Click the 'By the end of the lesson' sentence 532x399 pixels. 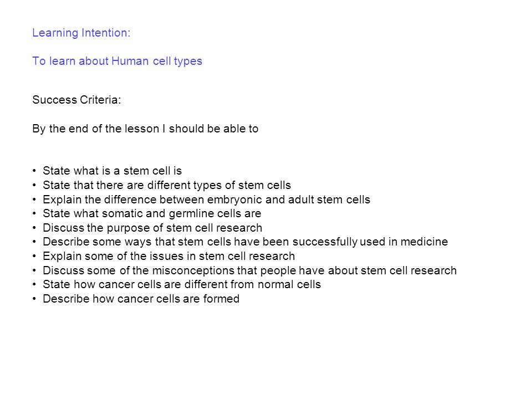click(x=145, y=129)
